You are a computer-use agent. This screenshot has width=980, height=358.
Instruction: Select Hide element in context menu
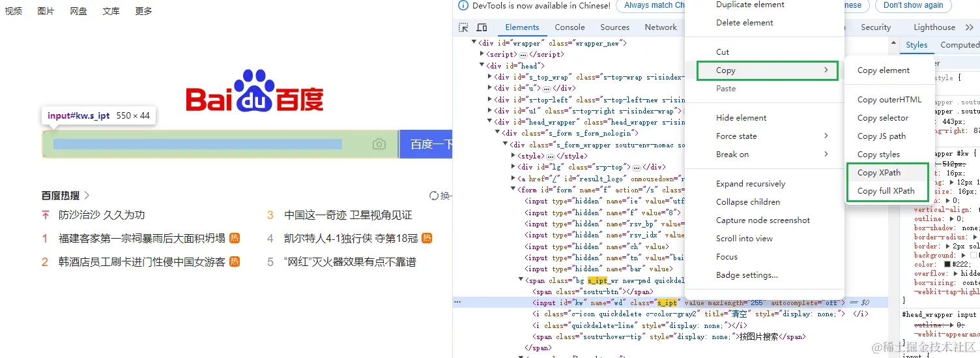pos(764,118)
